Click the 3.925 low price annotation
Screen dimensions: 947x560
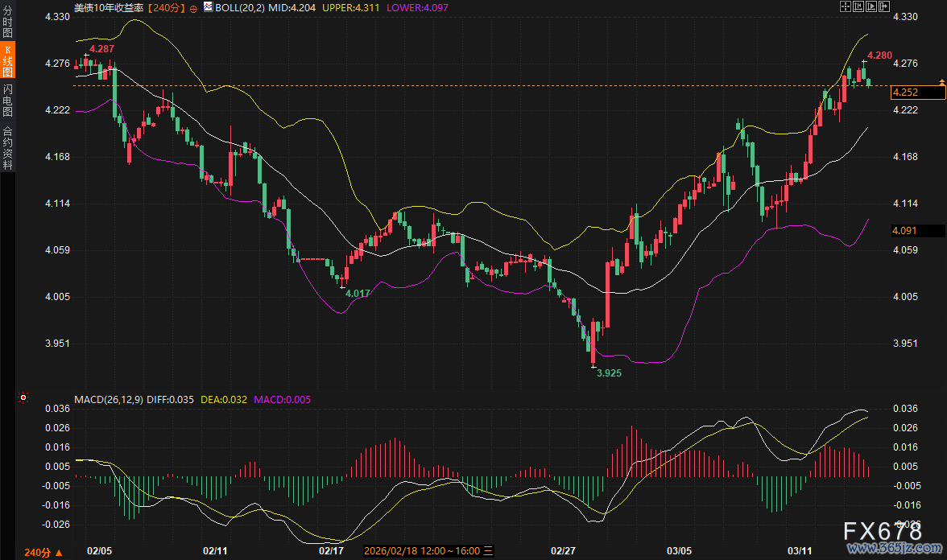point(609,373)
